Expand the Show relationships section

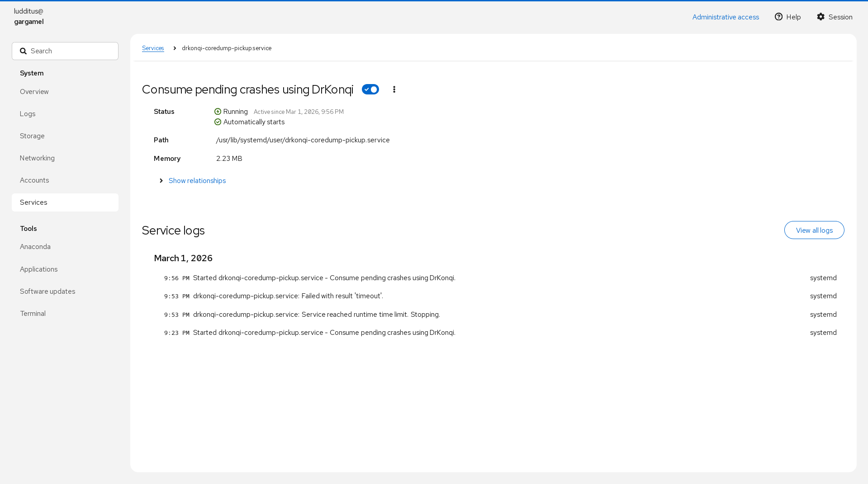[197, 181]
